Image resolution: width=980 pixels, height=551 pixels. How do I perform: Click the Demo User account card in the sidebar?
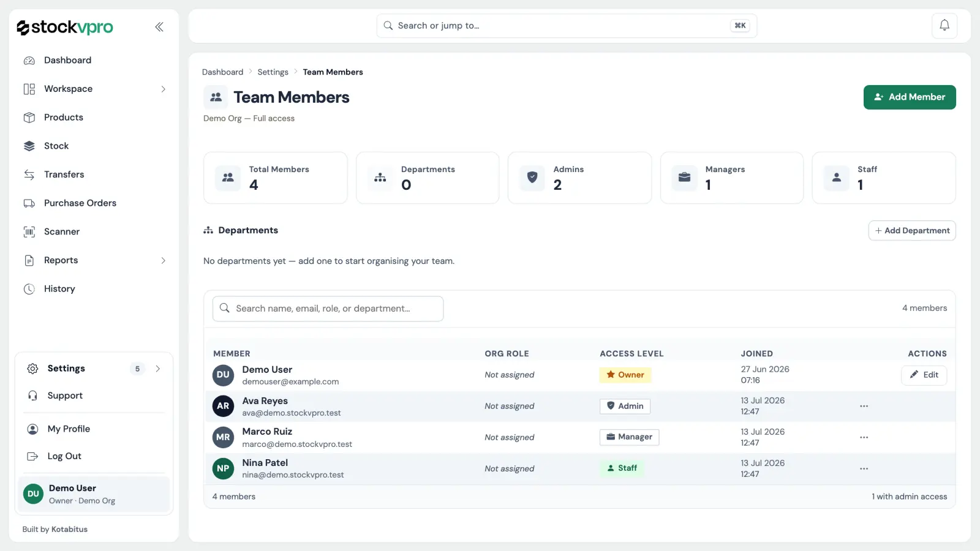[x=94, y=494]
